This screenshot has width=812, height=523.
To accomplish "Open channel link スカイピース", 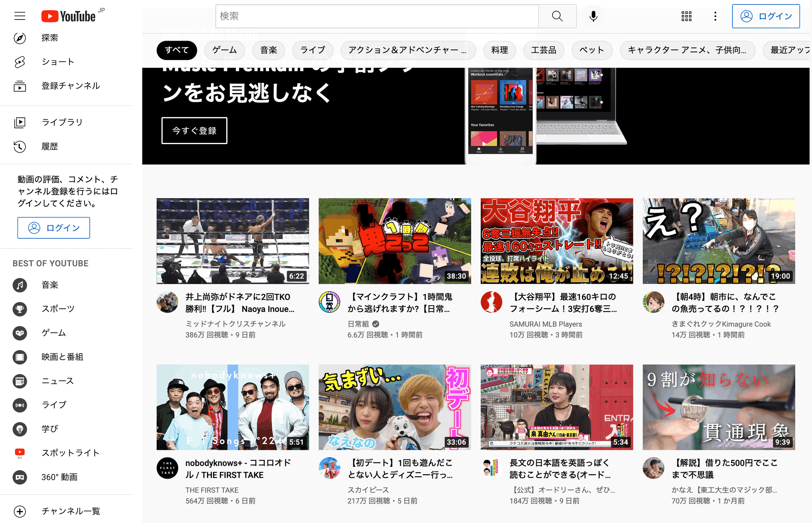I will (x=368, y=490).
